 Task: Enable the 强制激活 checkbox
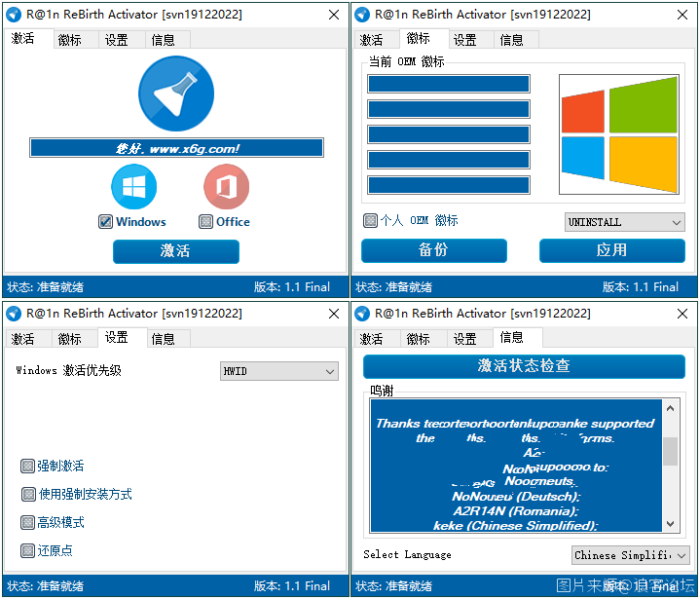[27, 466]
